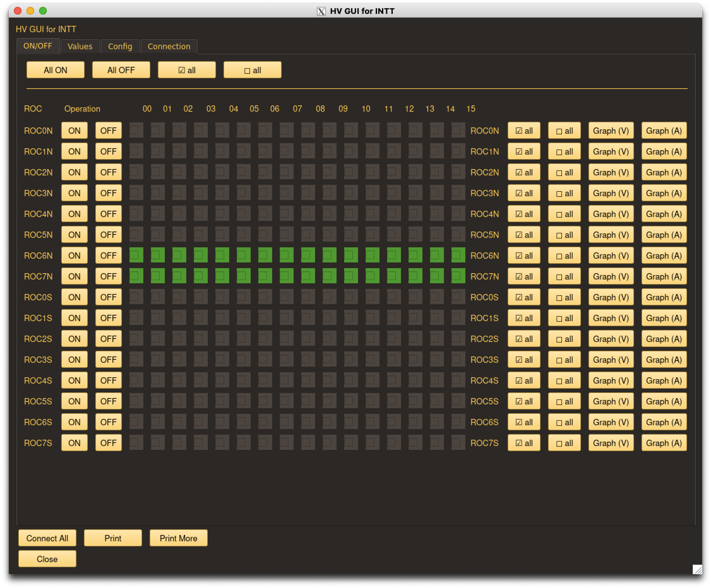
Task: Click the Print More button
Action: 178,538
